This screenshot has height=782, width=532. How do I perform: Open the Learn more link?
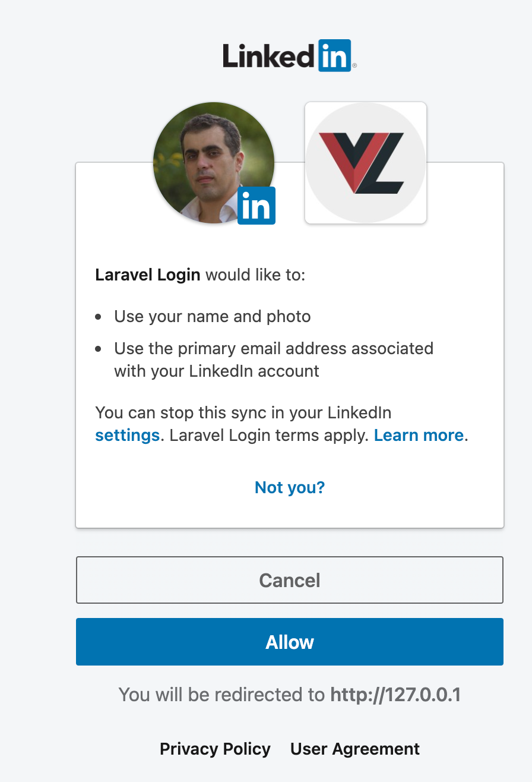point(419,435)
